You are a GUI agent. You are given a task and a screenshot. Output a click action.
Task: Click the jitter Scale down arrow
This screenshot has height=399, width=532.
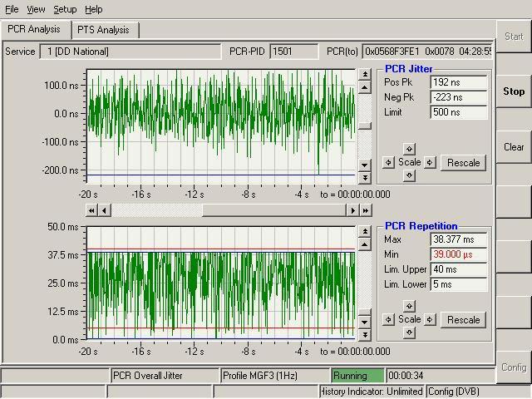(x=409, y=175)
